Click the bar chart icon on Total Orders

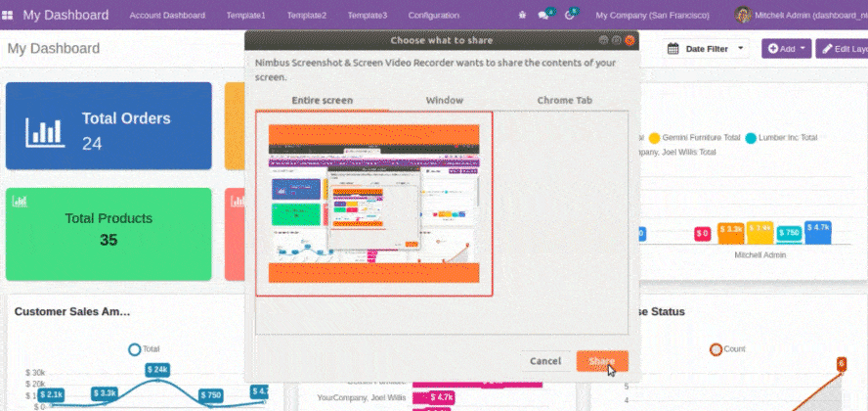pyautogui.click(x=45, y=131)
